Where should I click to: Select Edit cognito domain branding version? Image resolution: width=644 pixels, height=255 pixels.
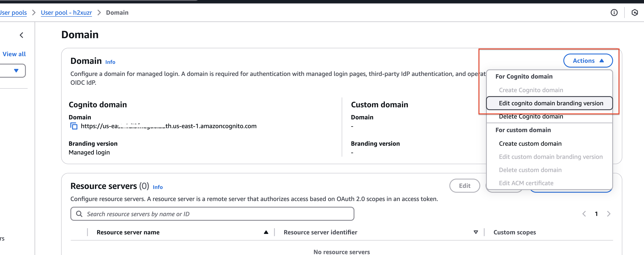pos(551,103)
